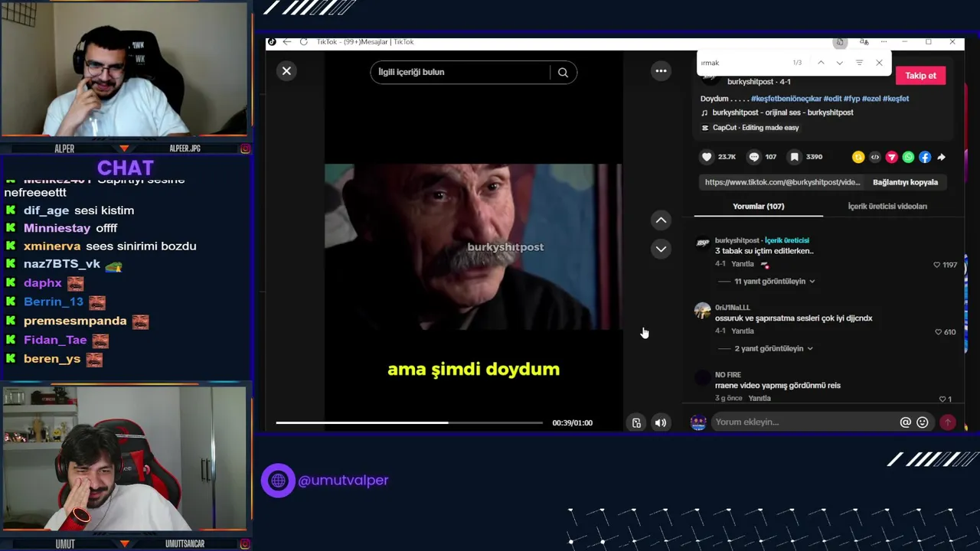Save video with the bookmark icon
Viewport: 980px width, 551px height.
click(x=795, y=157)
